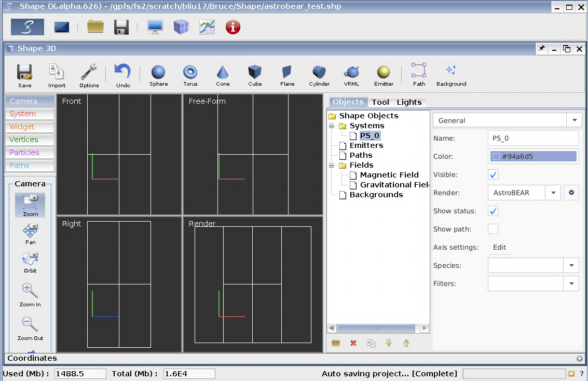588x381 pixels.
Task: Open project with the folder icon
Action: click(95, 27)
